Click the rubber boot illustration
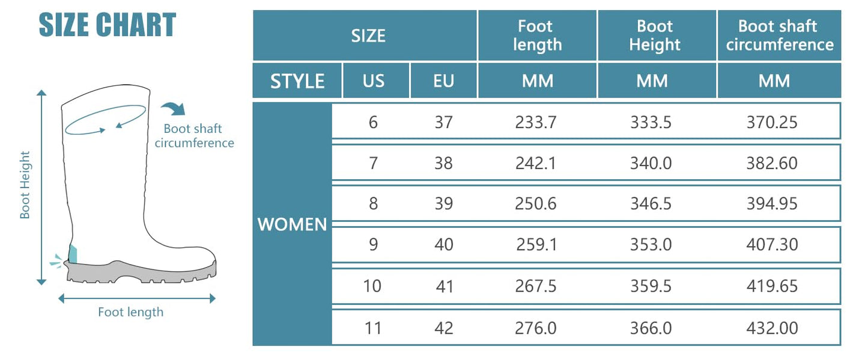The height and width of the screenshot is (356, 868). pos(108,180)
